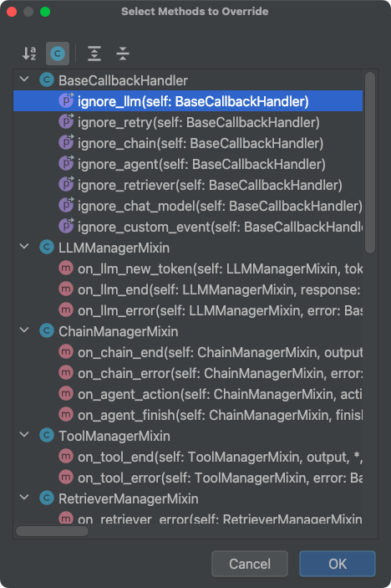Click the BaseCallbackHandler class icon
Image resolution: width=391 pixels, height=588 pixels.
pyautogui.click(x=47, y=79)
